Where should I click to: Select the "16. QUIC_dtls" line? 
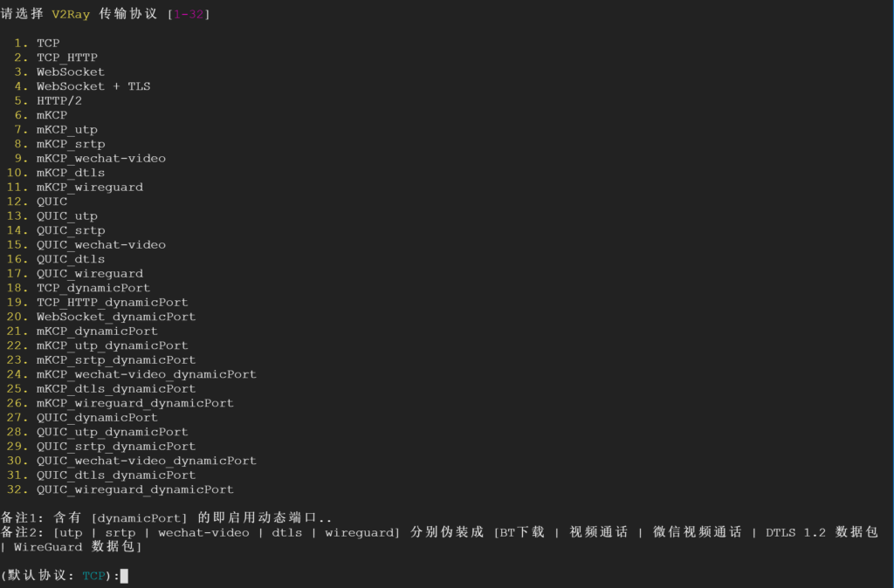[56, 259]
